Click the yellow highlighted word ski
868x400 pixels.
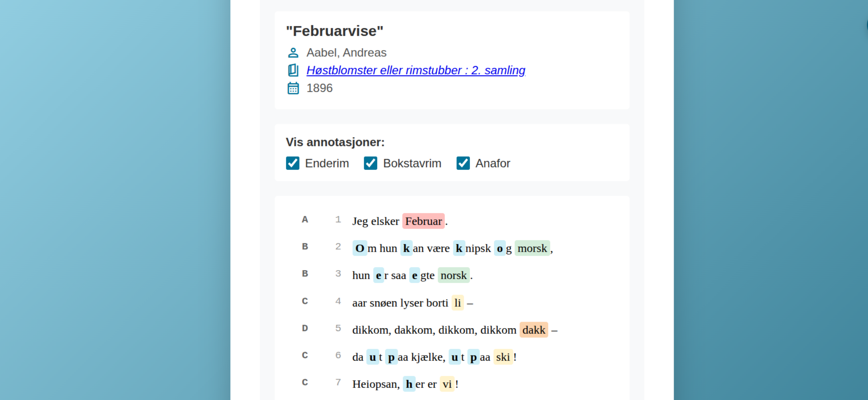click(503, 357)
